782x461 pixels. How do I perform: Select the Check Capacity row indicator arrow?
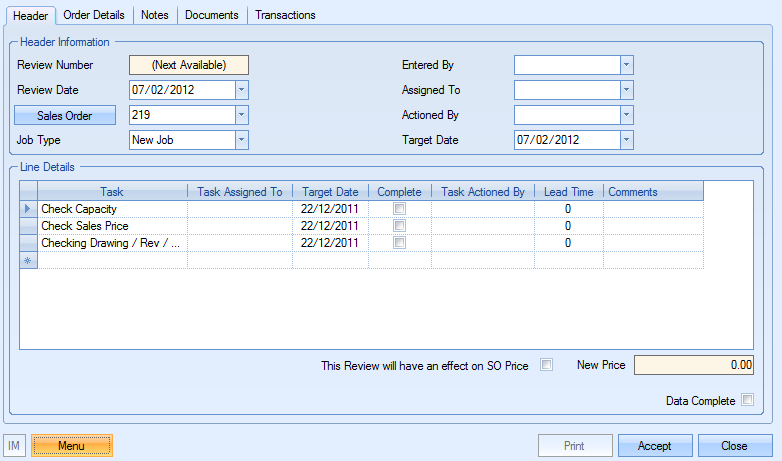[28, 209]
